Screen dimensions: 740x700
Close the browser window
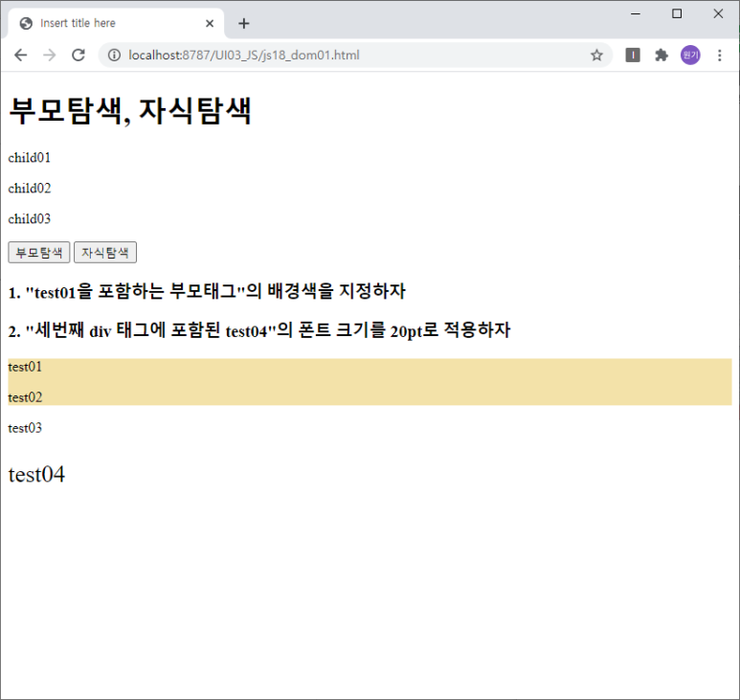718,13
